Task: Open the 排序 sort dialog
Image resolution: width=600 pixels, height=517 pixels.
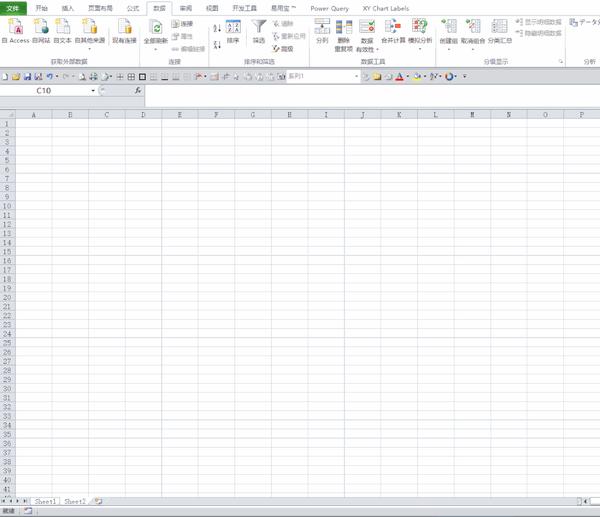Action: [x=233, y=31]
